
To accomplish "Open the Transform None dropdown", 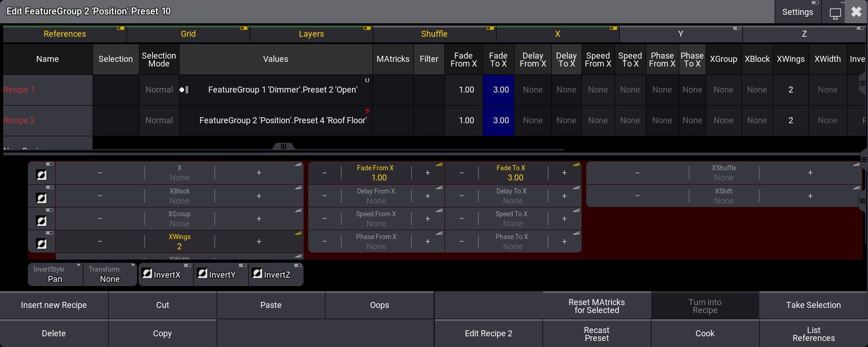I will point(110,274).
